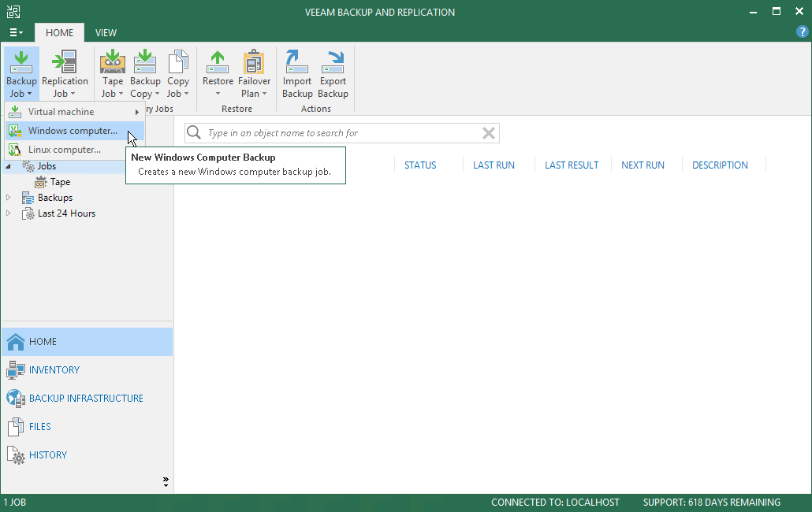
Task: Click the object name search field
Action: pyautogui.click(x=342, y=133)
